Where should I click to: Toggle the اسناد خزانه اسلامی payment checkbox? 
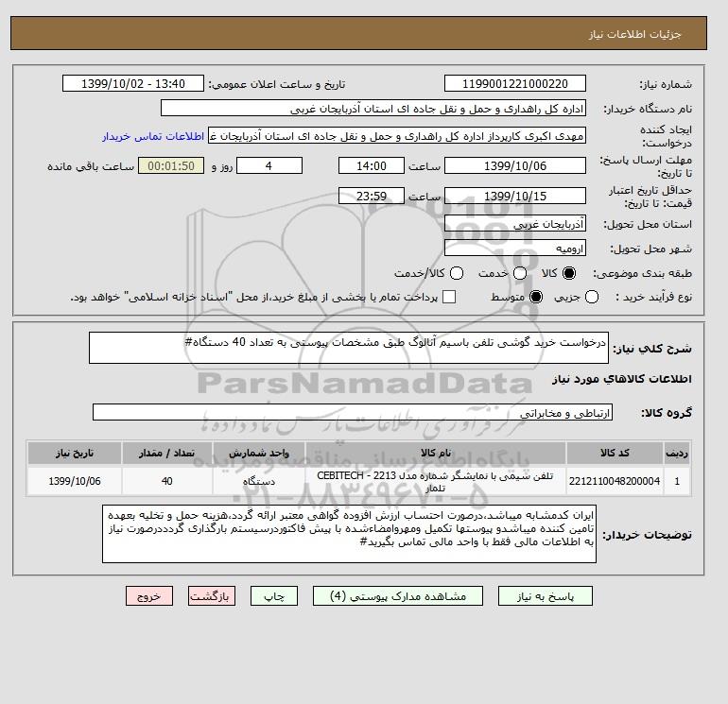coord(449,297)
